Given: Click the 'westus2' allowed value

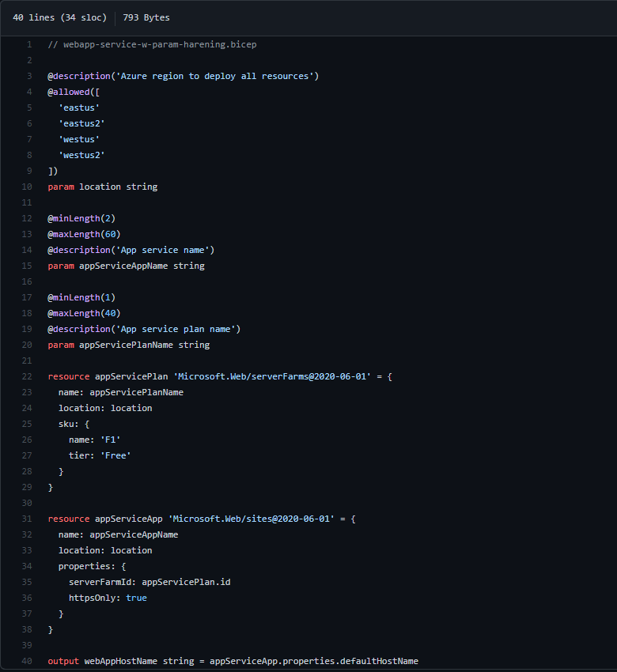Looking at the screenshot, I should pyautogui.click(x=81, y=155).
